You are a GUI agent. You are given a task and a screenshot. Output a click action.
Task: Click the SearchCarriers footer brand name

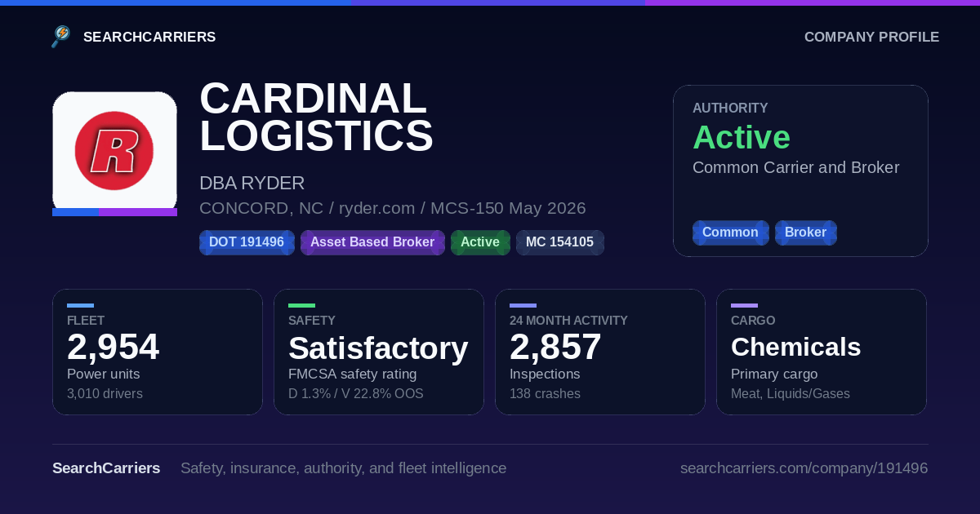click(x=106, y=468)
